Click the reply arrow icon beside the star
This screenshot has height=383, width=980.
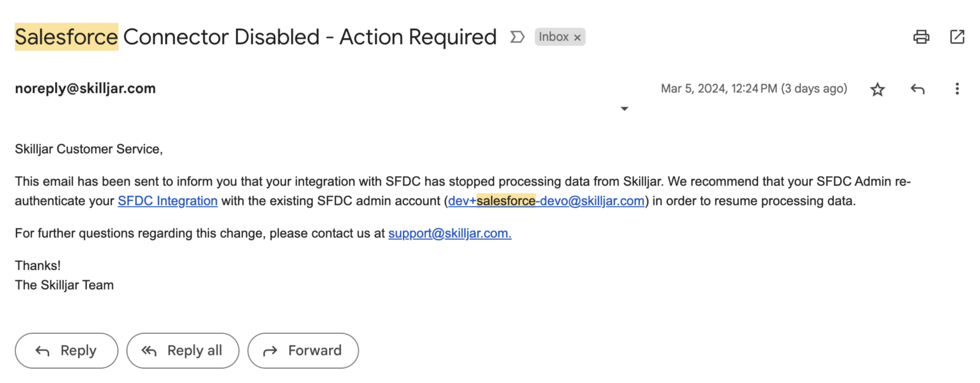pos(917,89)
